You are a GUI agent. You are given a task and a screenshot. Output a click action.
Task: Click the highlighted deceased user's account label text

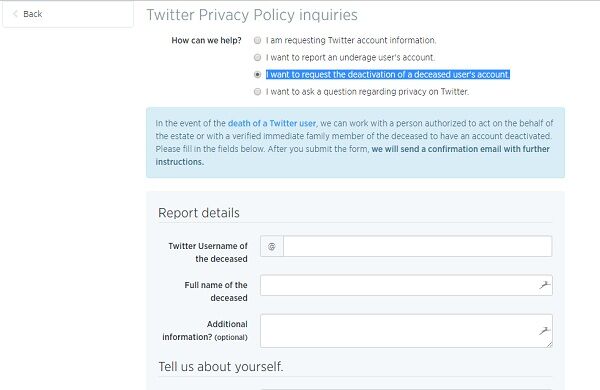pyautogui.click(x=388, y=74)
